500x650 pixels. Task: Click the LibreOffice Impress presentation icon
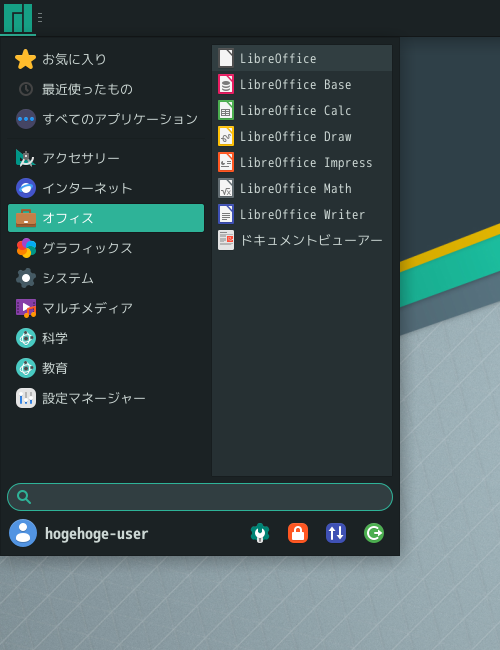click(226, 162)
